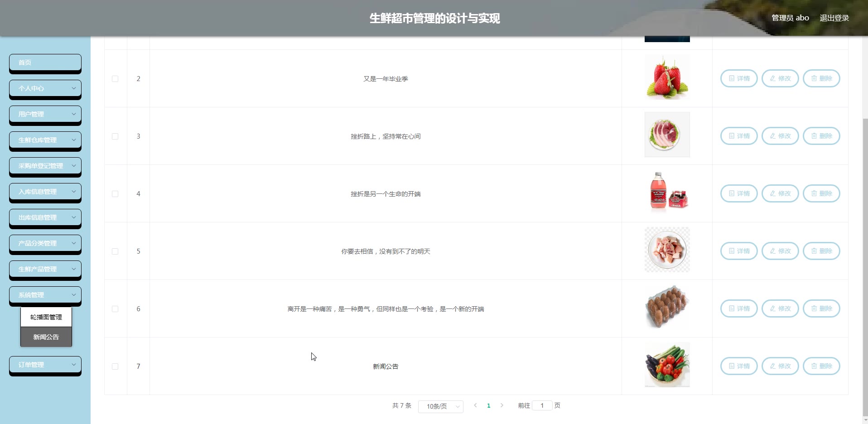
Task: Click the previous page arrow
Action: [475, 405]
